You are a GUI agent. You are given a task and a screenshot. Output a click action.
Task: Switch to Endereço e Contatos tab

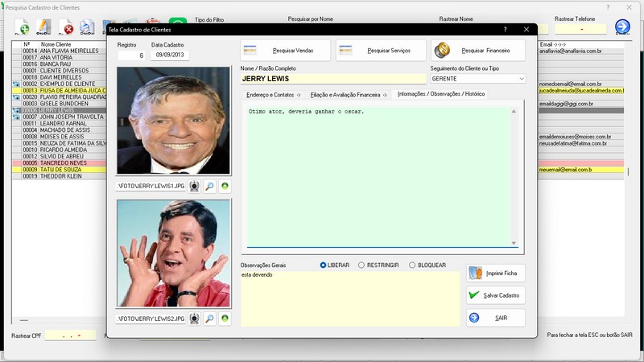click(273, 95)
